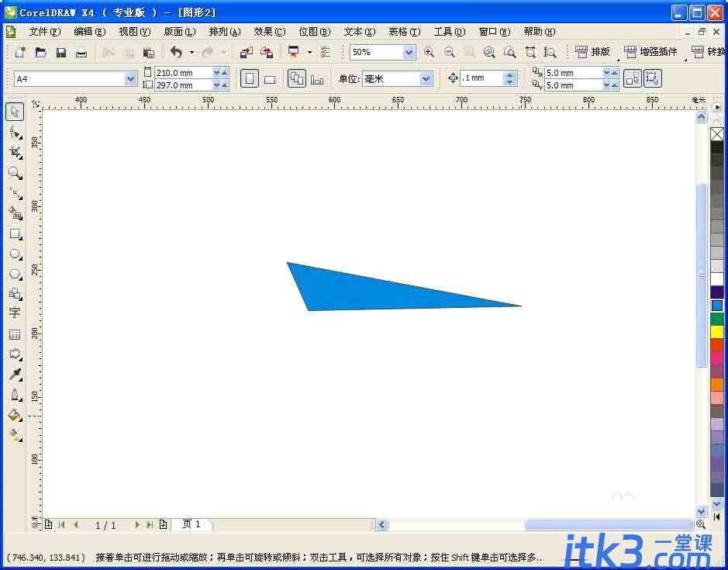Click the Undo arrow icon
The image size is (728, 570).
(x=175, y=52)
